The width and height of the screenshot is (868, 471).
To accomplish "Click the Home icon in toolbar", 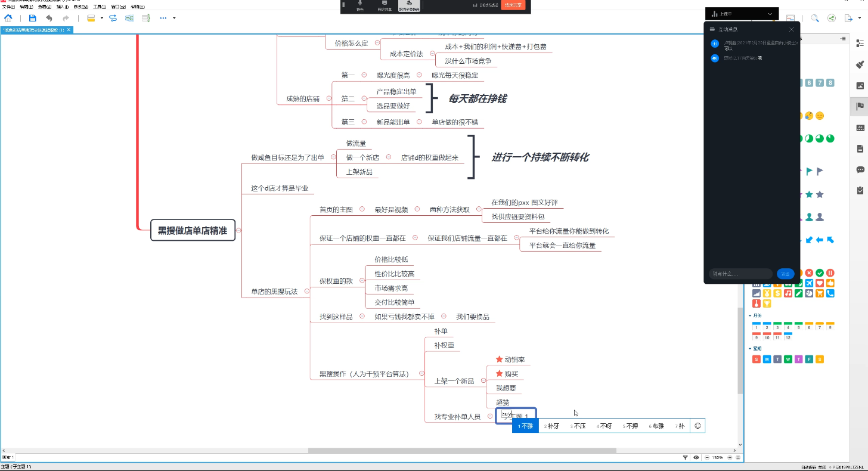I will [x=8, y=18].
